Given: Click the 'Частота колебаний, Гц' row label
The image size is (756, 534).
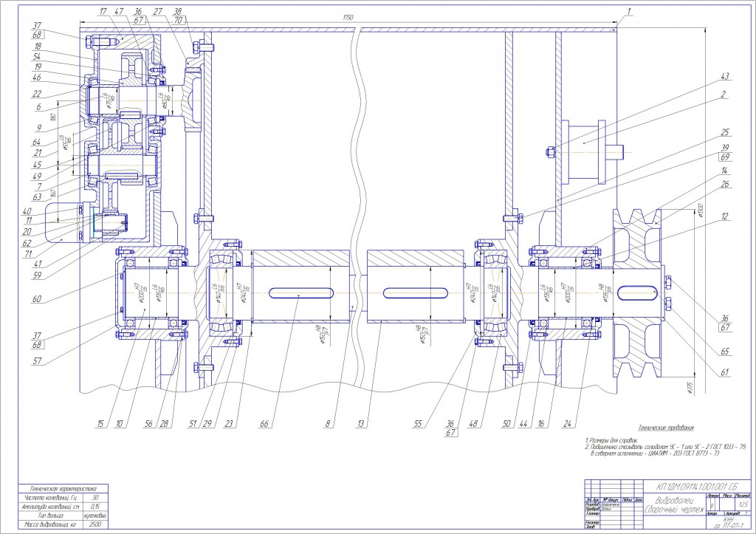Looking at the screenshot, I should (51, 497).
